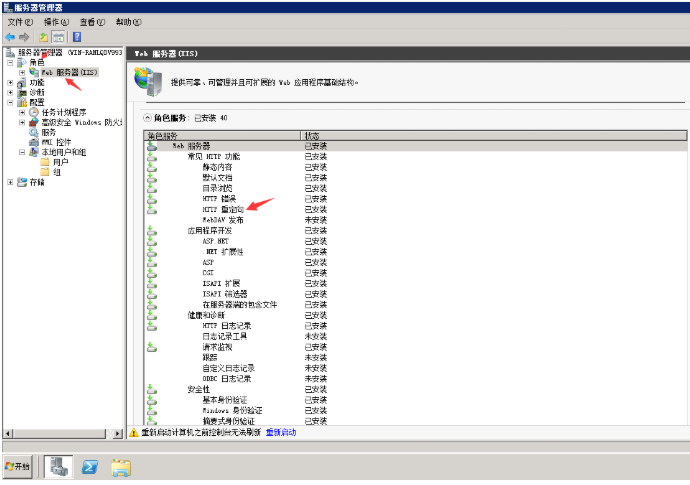Open the 文件(F) menu
Viewport: 690px width, 485px height.
[x=20, y=22]
